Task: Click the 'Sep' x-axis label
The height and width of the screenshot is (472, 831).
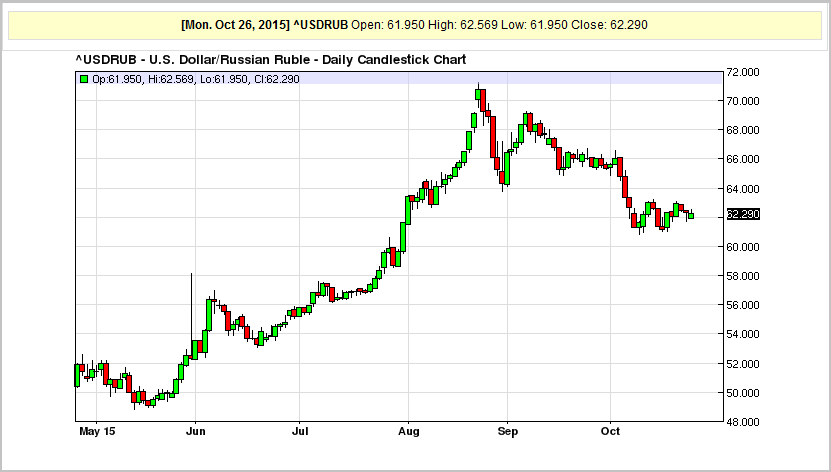Action: (508, 431)
